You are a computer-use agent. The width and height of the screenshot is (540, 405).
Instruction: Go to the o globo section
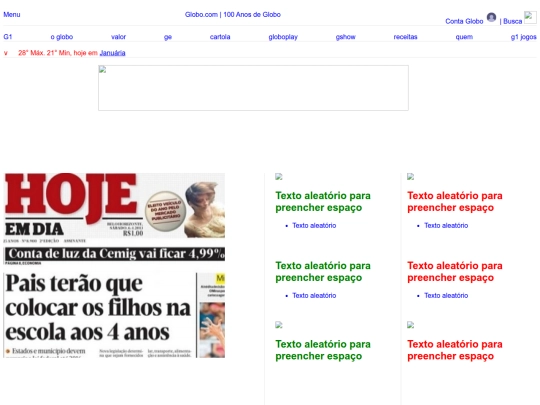click(62, 37)
